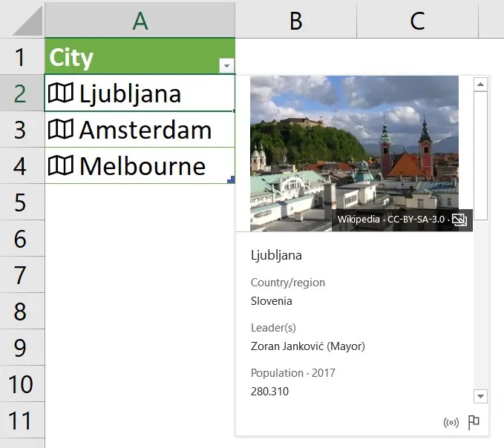The image size is (504, 448).
Task: Select row 2 header
Action: 22,93
